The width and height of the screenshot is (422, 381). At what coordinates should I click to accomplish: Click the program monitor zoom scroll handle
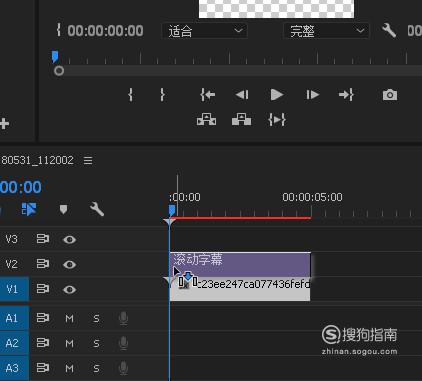point(59,71)
